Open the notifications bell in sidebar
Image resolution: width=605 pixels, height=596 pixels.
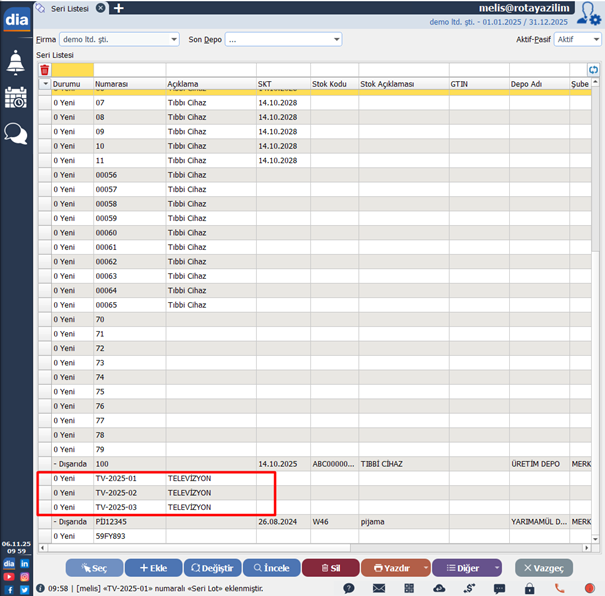pos(16,62)
